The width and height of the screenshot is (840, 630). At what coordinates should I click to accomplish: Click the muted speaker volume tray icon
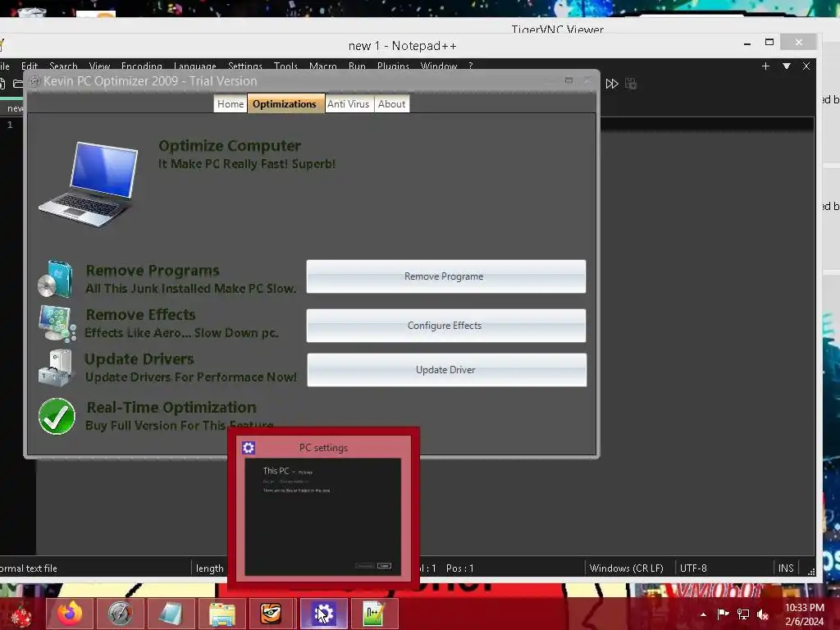coord(763,614)
